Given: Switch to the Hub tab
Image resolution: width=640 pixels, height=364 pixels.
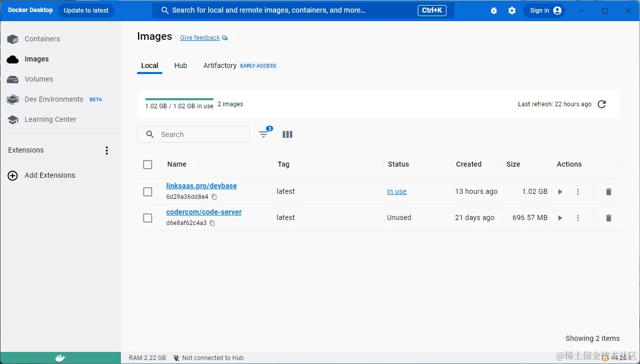Looking at the screenshot, I should [180, 65].
